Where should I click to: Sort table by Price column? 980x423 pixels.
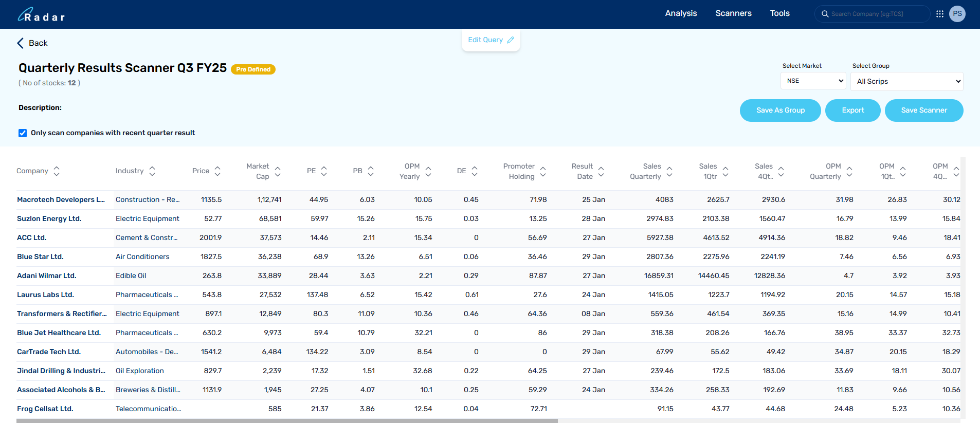point(217,171)
